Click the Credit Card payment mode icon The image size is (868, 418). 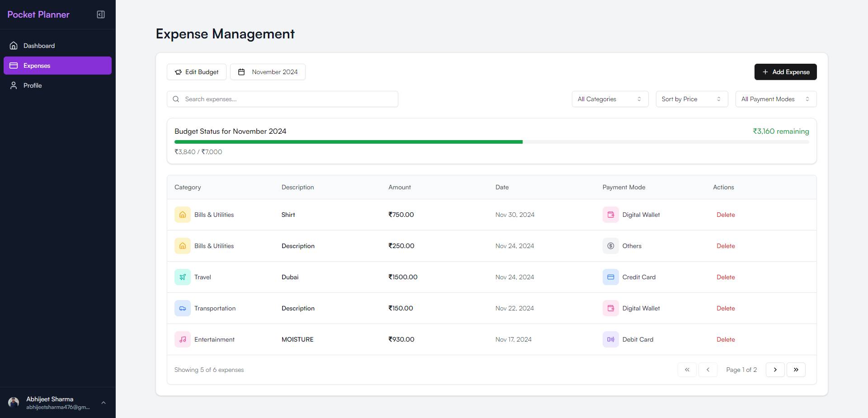tap(610, 277)
